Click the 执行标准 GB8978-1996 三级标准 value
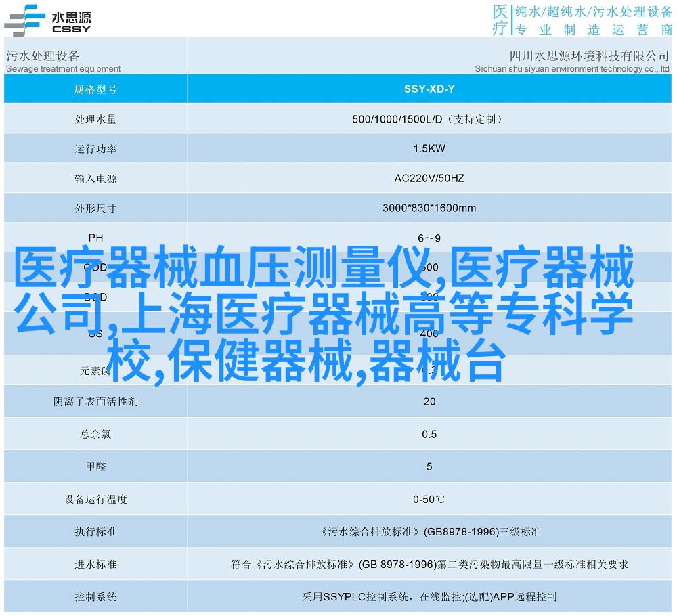Viewport: 677px width, 616px height. 429,532
